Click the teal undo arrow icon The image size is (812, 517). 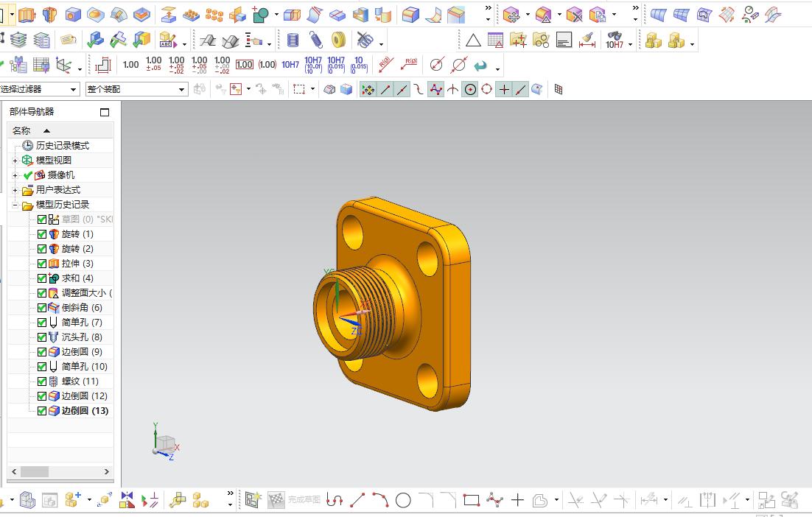tap(480, 66)
